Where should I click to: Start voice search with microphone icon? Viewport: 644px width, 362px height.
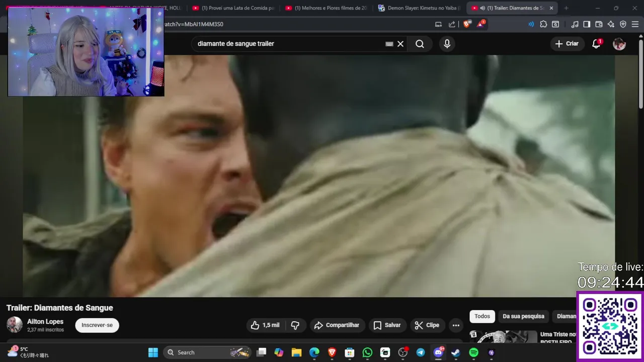447,44
